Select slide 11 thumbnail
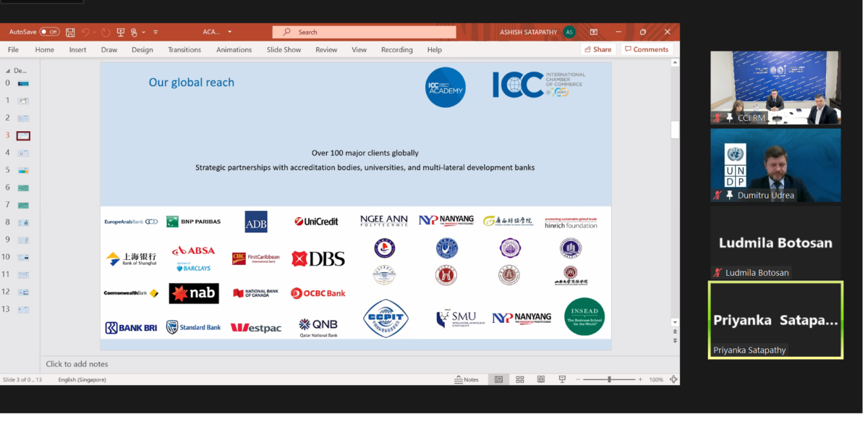Viewport: 868px width, 430px height. (x=23, y=274)
